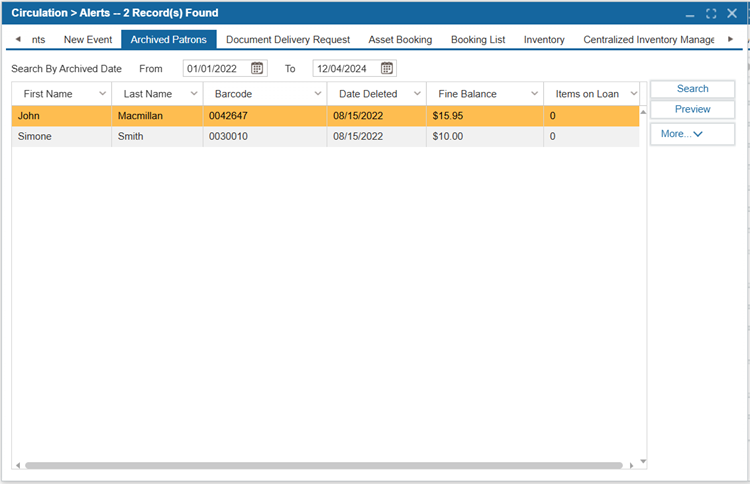This screenshot has width=750, height=484.
Task: Open the To date calendar picker
Action: (386, 68)
